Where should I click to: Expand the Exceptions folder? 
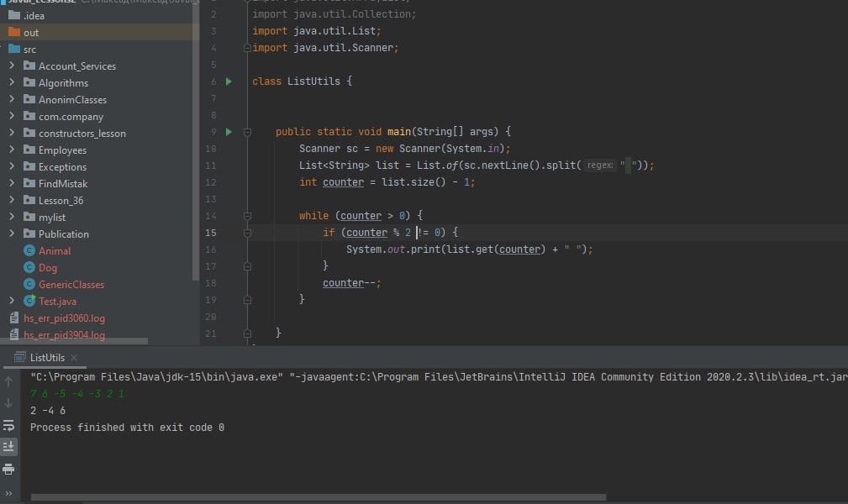click(x=12, y=166)
